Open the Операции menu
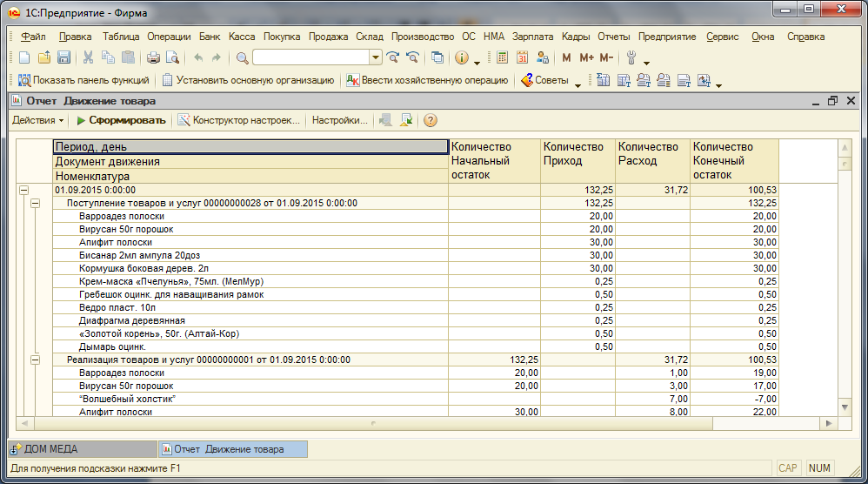Viewport: 868px width, 484px height. (169, 37)
